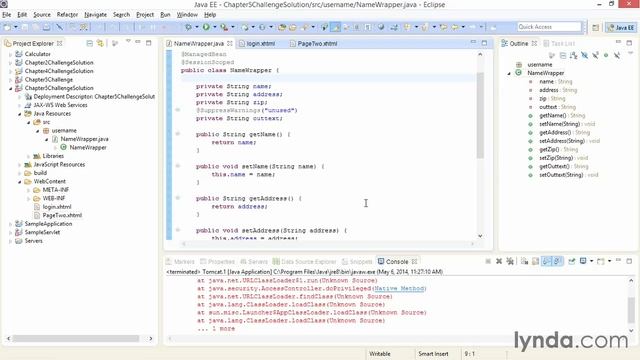
Task: Click the Print toolbar icon
Action: pyautogui.click(x=47, y=27)
